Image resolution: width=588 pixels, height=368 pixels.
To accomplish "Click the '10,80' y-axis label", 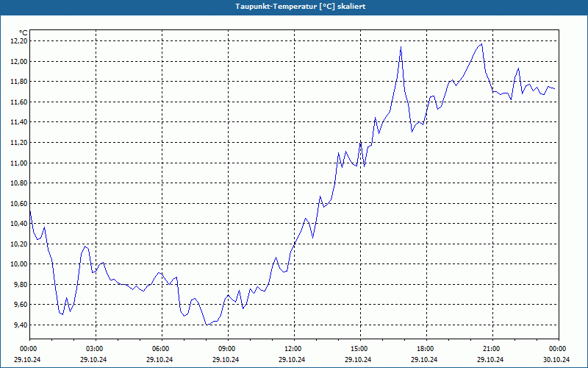I will pyautogui.click(x=18, y=183).
